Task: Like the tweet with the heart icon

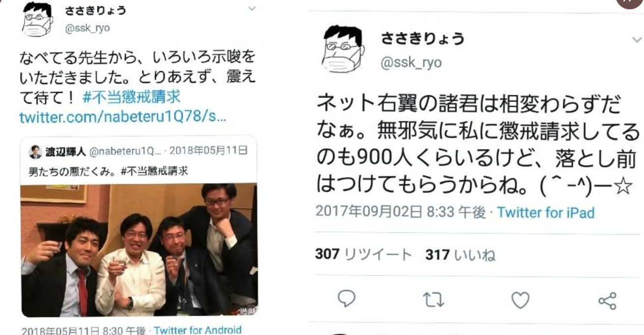Action: [520, 300]
